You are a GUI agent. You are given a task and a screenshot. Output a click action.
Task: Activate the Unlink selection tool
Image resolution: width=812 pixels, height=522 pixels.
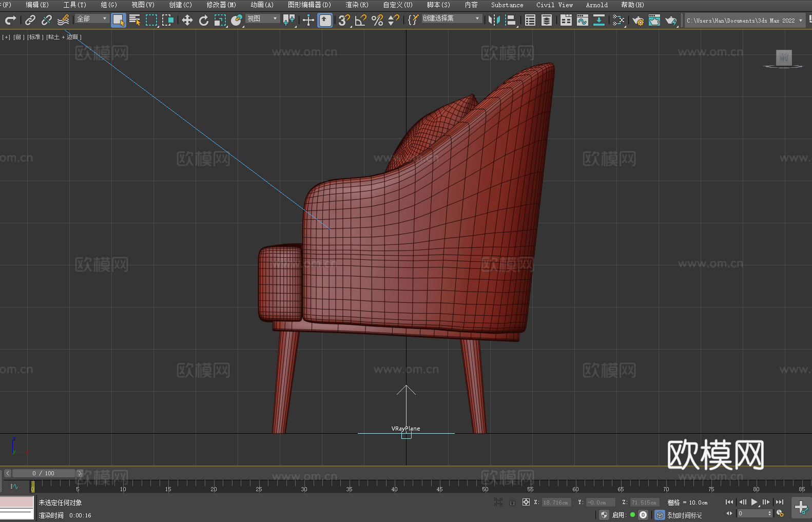(47, 20)
